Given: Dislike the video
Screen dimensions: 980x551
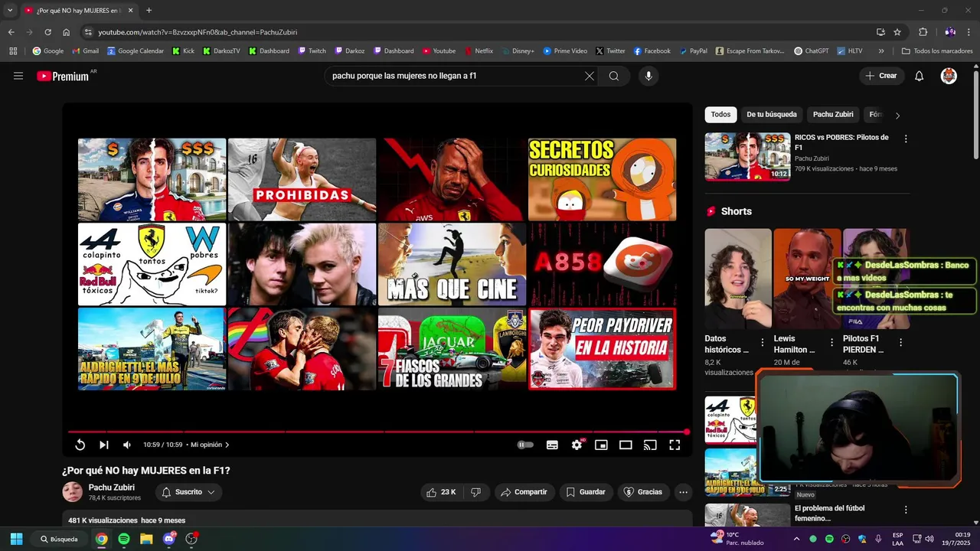Looking at the screenshot, I should 475,492.
